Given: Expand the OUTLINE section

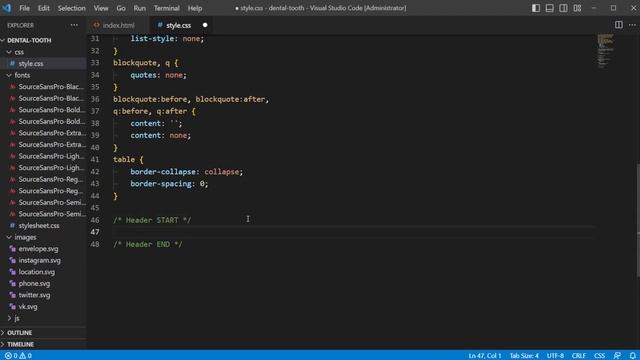Looking at the screenshot, I should point(19,333).
